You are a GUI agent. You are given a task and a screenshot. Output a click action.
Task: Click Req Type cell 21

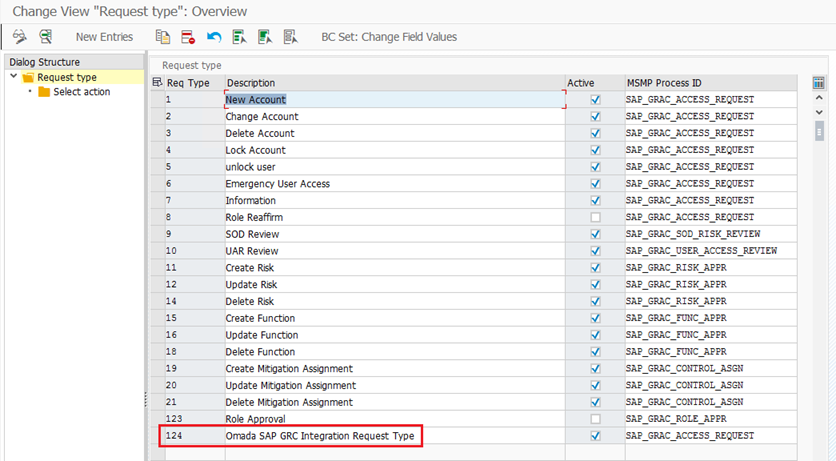195,402
